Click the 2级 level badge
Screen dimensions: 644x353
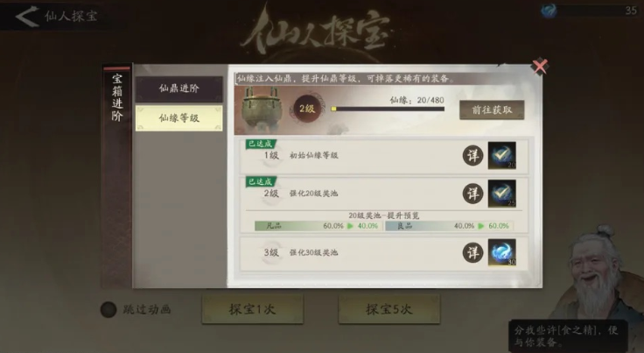(x=307, y=109)
